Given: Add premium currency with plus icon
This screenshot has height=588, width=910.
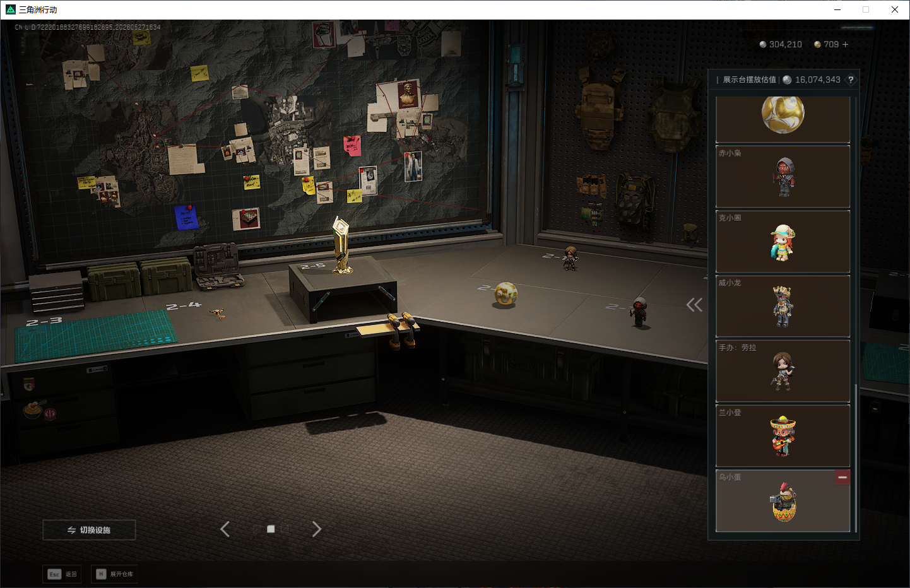Looking at the screenshot, I should tap(846, 45).
